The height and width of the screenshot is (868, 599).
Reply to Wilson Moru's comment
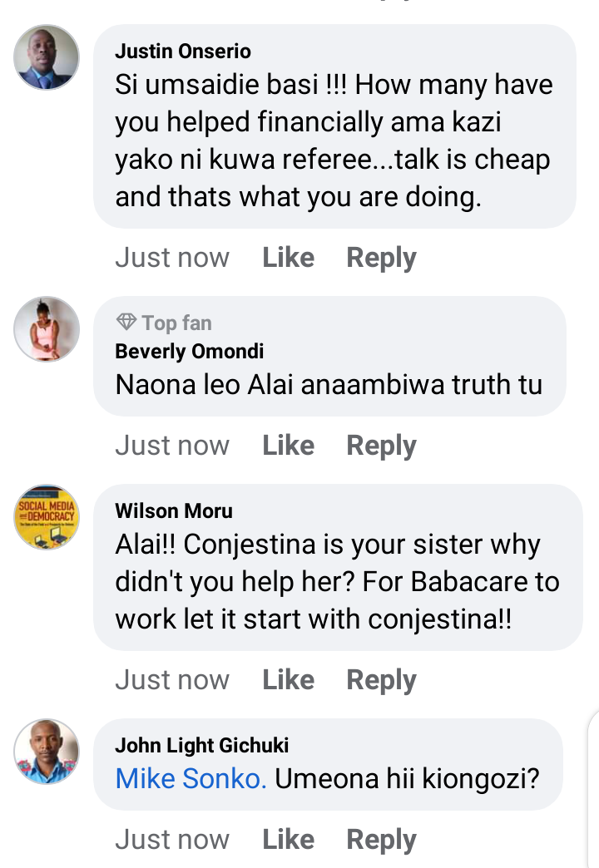(381, 681)
